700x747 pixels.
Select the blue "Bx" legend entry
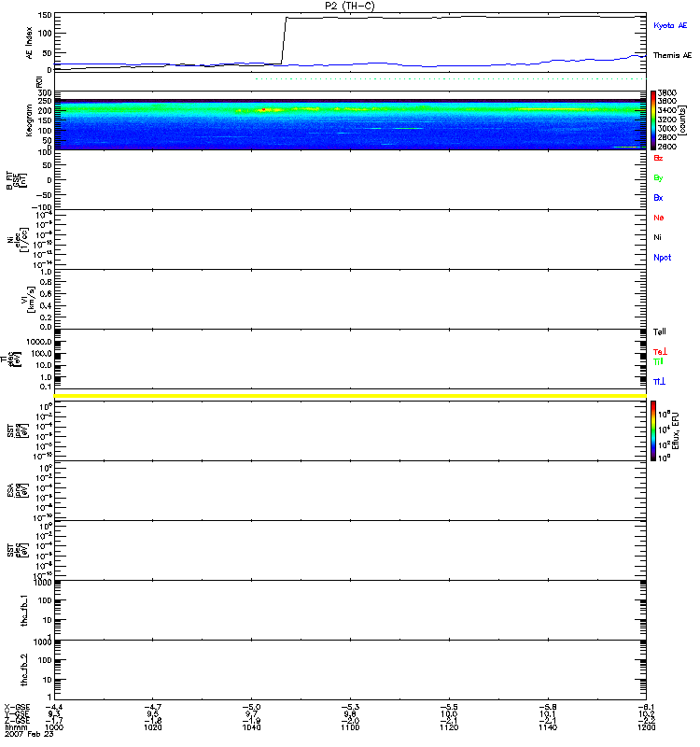click(658, 197)
